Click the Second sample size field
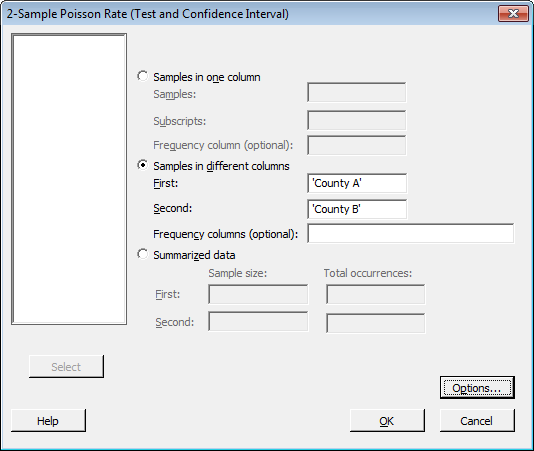The height and width of the screenshot is (451, 534). point(258,322)
